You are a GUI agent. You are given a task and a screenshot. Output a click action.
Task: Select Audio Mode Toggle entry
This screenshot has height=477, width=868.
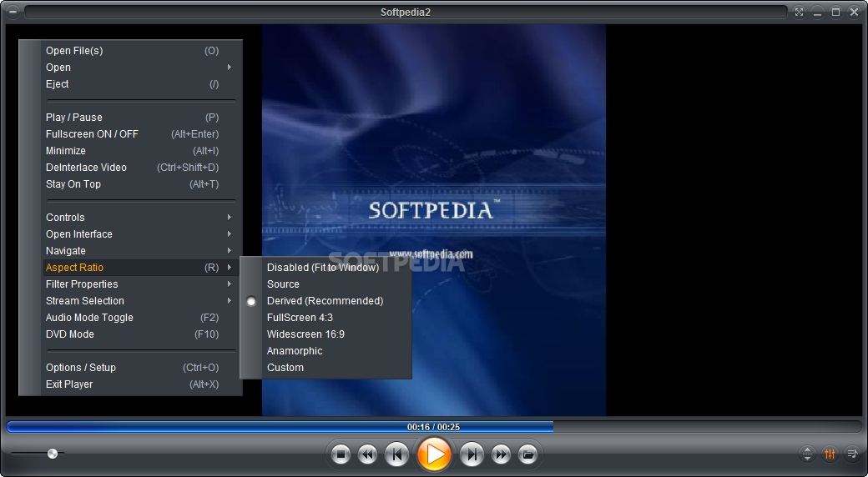point(141,318)
